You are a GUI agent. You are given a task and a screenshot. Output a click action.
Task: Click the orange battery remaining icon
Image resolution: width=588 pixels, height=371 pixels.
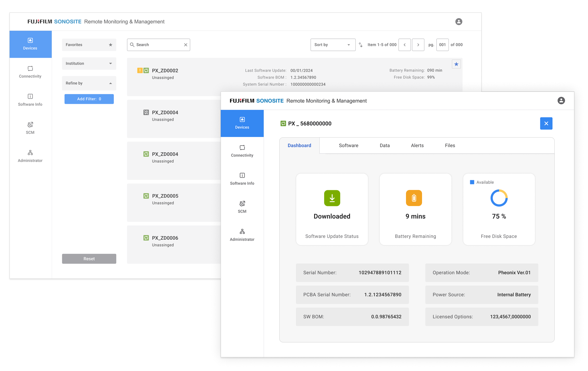coord(414,198)
